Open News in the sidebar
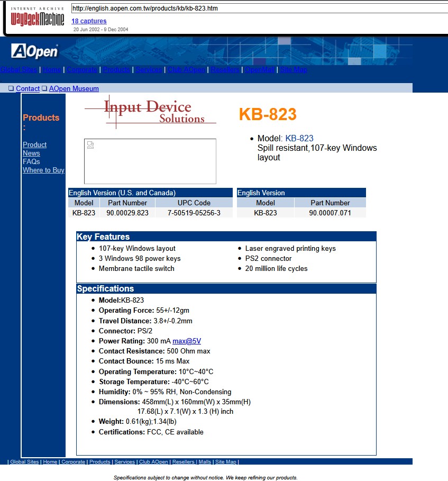The width and height of the screenshot is (448, 481). coord(31,153)
